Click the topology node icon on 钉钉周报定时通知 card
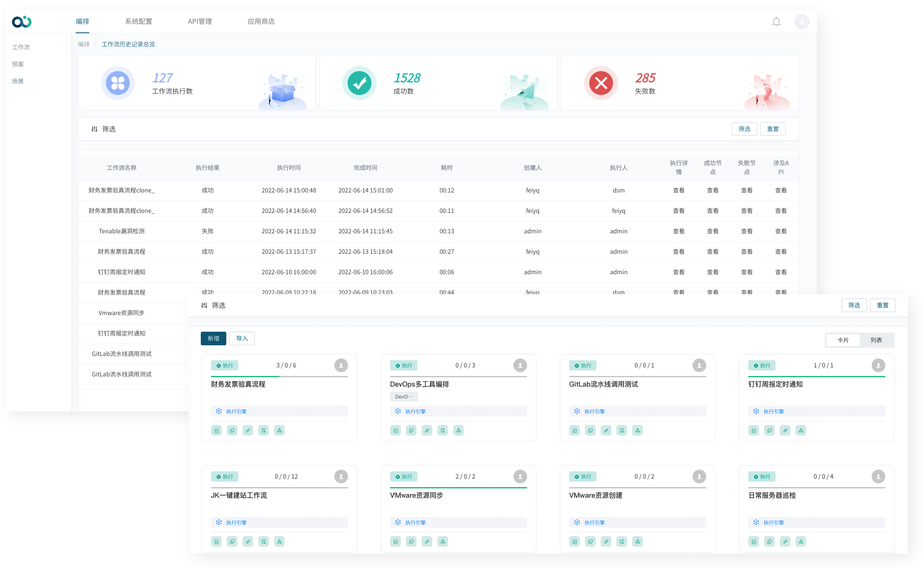 (x=801, y=430)
